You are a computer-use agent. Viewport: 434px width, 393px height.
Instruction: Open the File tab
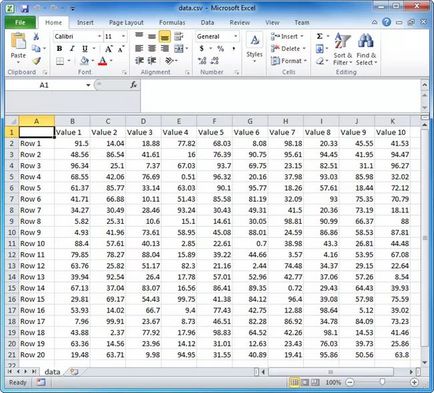pos(20,22)
